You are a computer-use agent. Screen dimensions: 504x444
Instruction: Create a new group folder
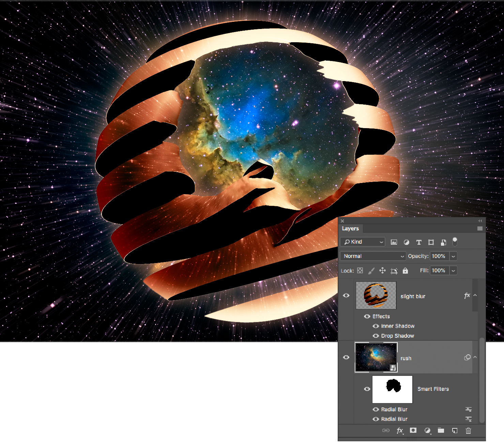[x=441, y=430]
